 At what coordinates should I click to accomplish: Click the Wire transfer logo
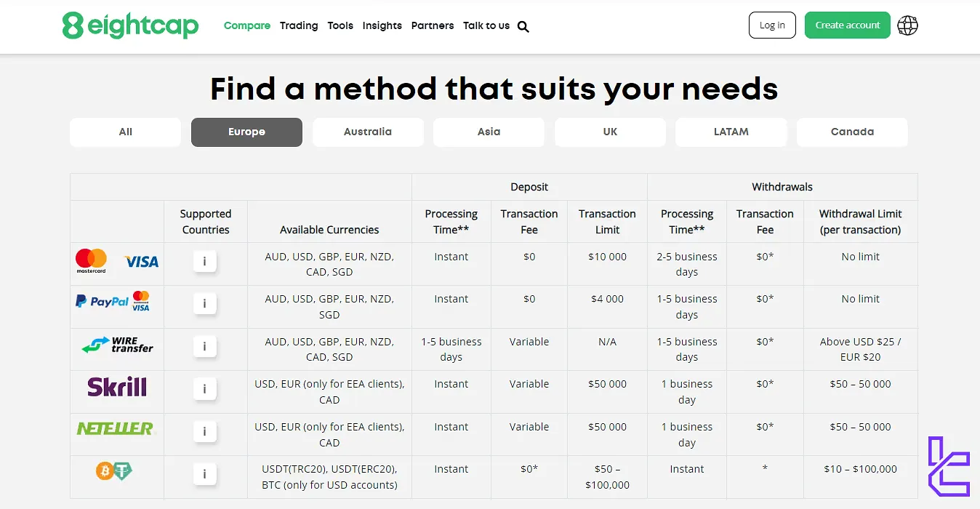pos(117,345)
